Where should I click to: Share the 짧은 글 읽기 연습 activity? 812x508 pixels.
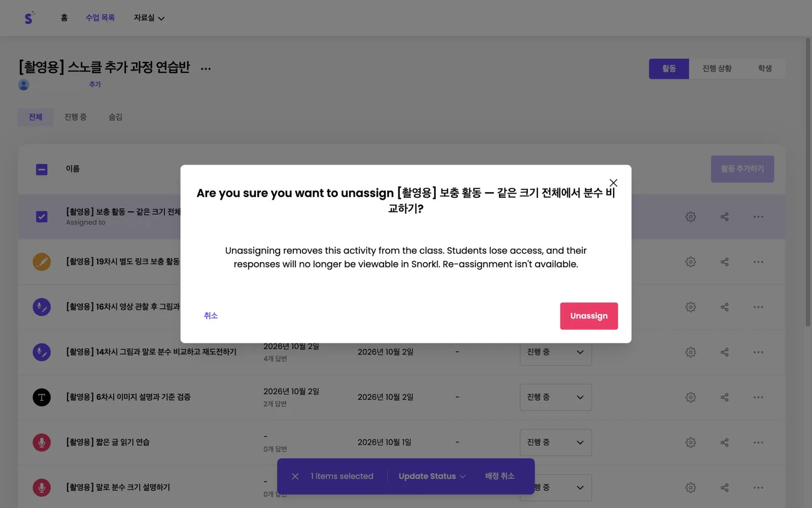724,442
